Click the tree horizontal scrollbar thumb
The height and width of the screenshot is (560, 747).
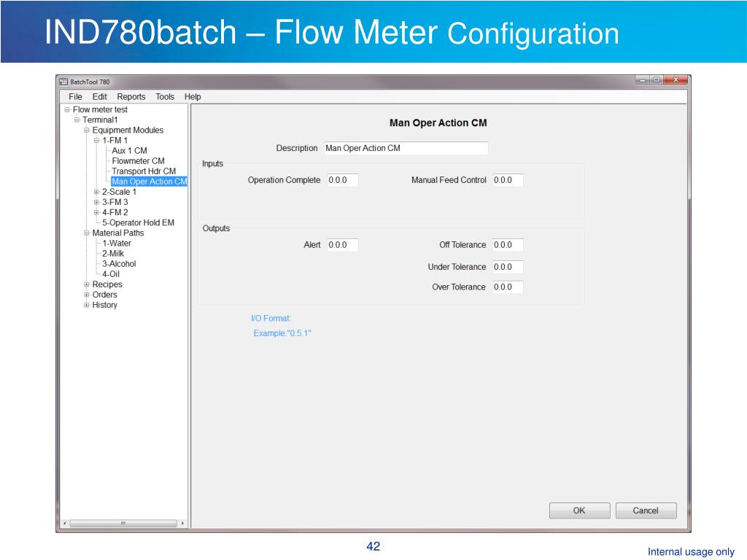(123, 524)
